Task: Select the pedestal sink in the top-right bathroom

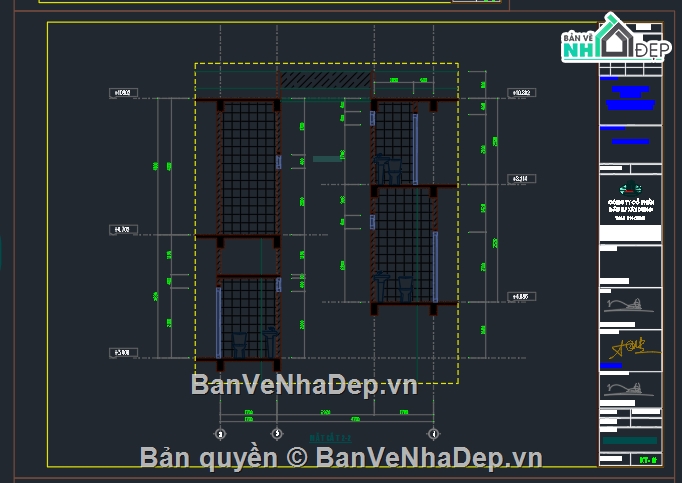Action: (x=381, y=169)
